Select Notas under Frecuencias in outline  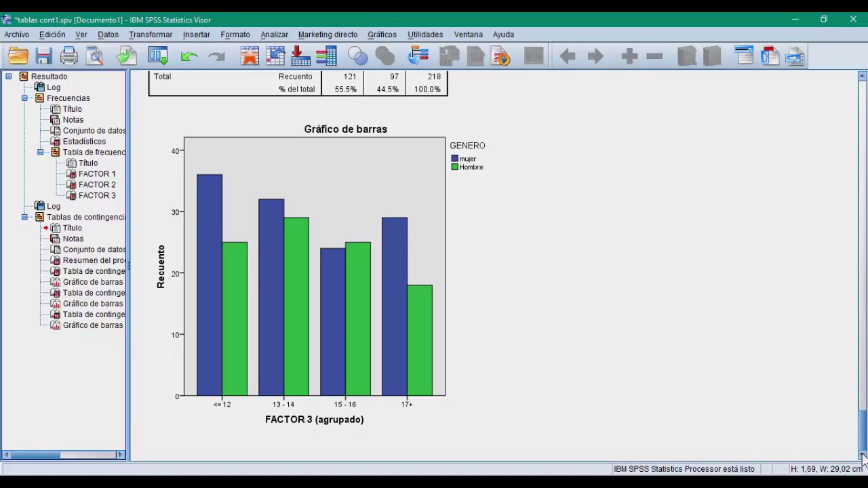(x=73, y=120)
